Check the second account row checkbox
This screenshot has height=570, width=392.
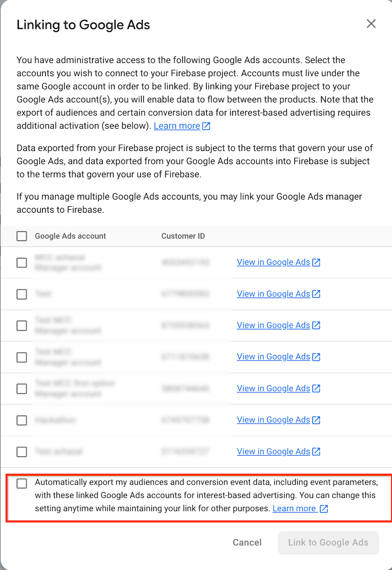[x=21, y=294]
